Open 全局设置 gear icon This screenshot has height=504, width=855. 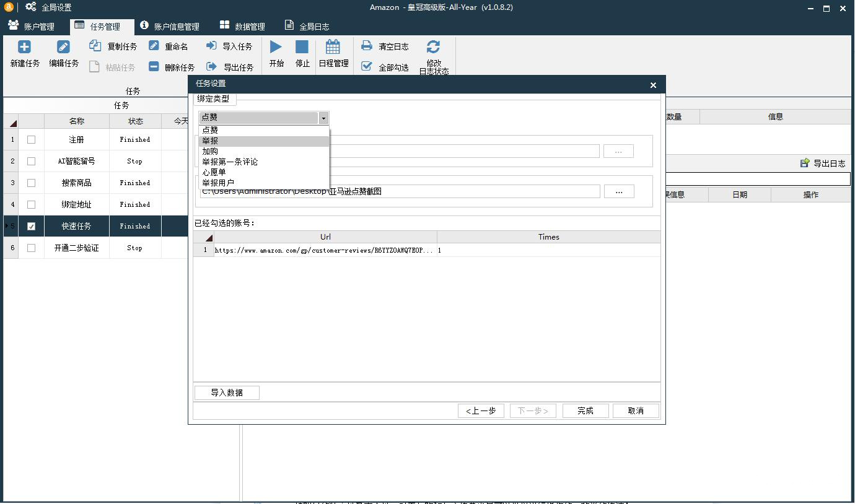coord(31,7)
